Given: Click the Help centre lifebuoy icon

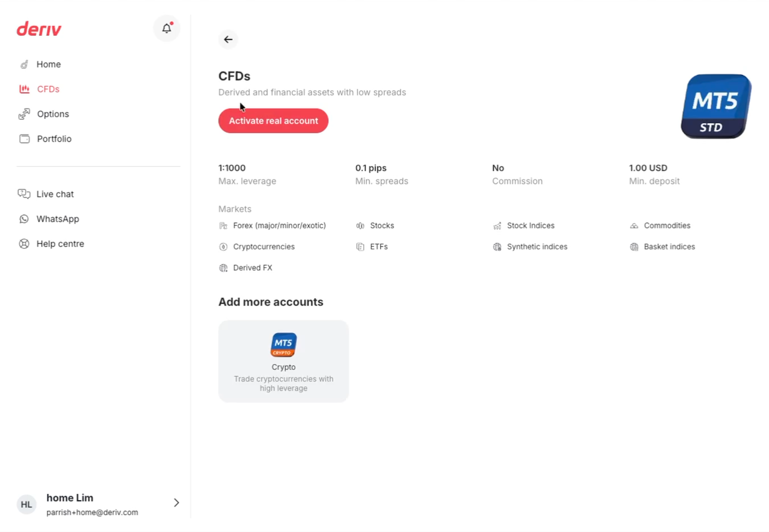Looking at the screenshot, I should (x=24, y=244).
